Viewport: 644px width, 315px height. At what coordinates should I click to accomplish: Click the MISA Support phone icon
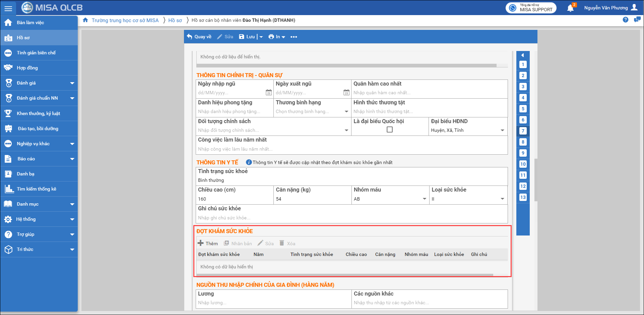point(513,8)
